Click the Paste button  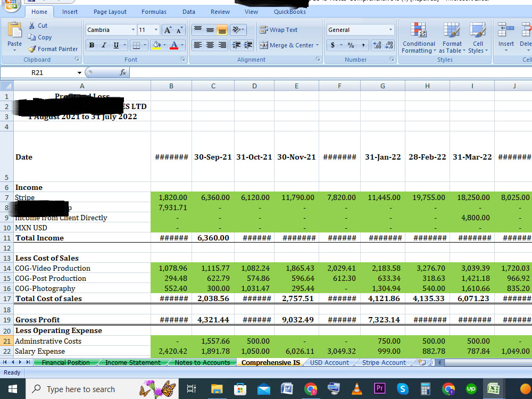point(14,36)
